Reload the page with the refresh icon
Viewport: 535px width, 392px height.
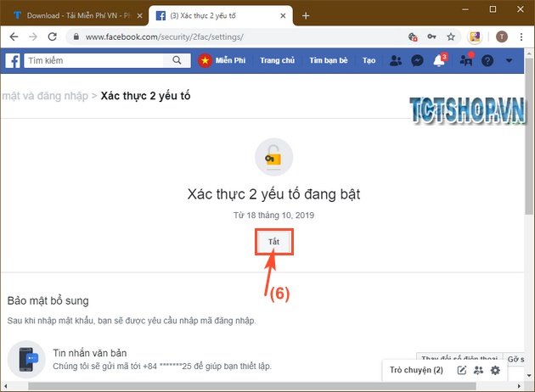(52, 36)
